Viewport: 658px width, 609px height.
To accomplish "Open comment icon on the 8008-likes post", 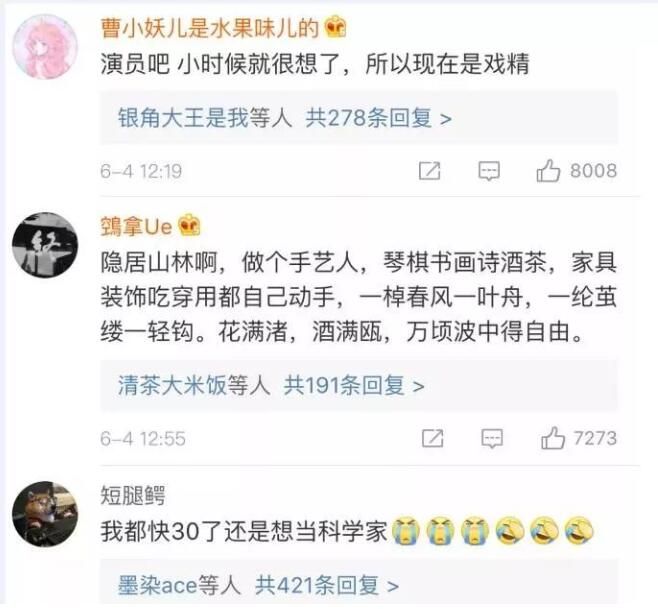I will pos(489,171).
